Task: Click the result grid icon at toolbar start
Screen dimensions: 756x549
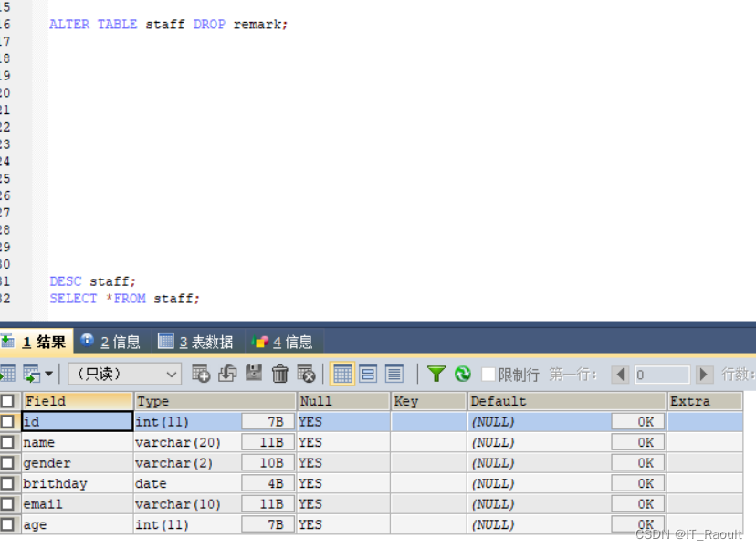Action: click(x=7, y=374)
